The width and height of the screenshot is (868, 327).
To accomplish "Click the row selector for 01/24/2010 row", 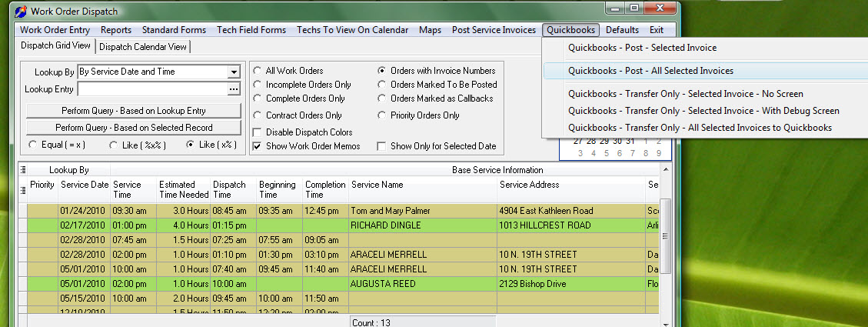I will [x=23, y=211].
